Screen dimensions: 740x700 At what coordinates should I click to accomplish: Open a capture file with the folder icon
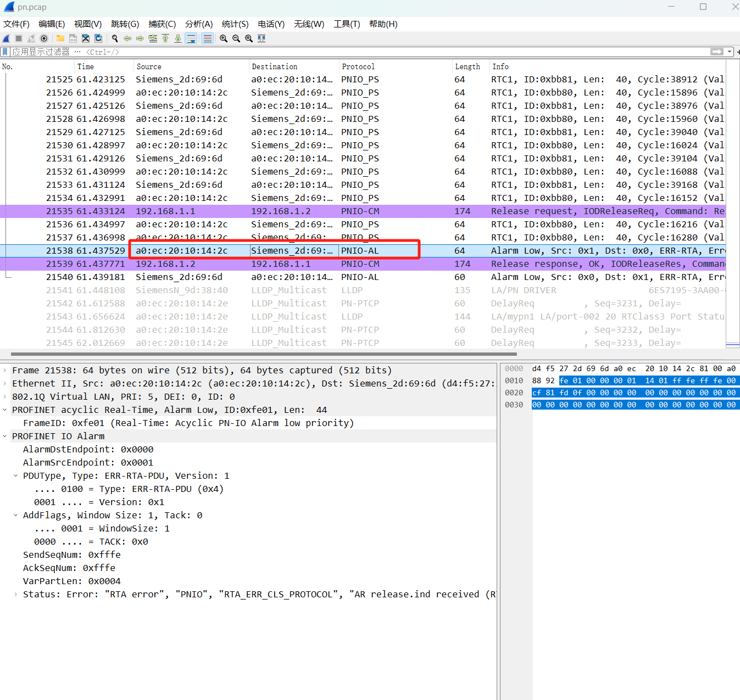click(60, 38)
